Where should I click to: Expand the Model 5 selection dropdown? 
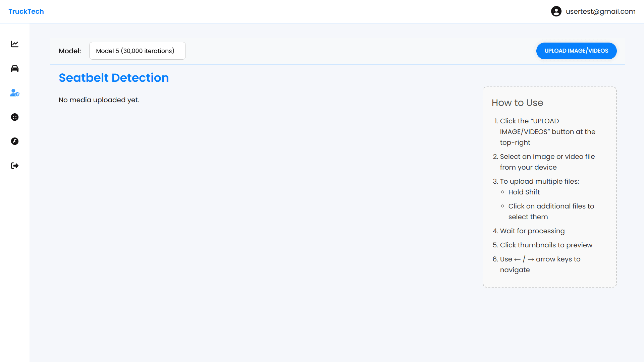[137, 51]
